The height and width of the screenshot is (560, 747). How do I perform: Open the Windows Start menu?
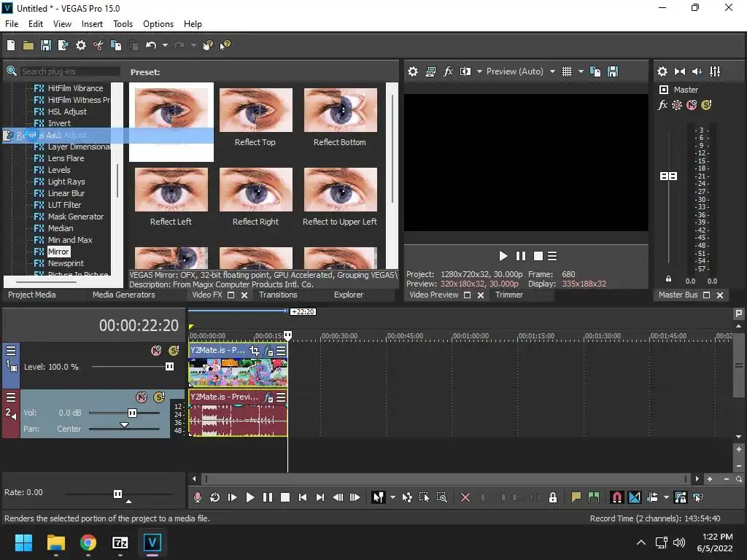23,542
